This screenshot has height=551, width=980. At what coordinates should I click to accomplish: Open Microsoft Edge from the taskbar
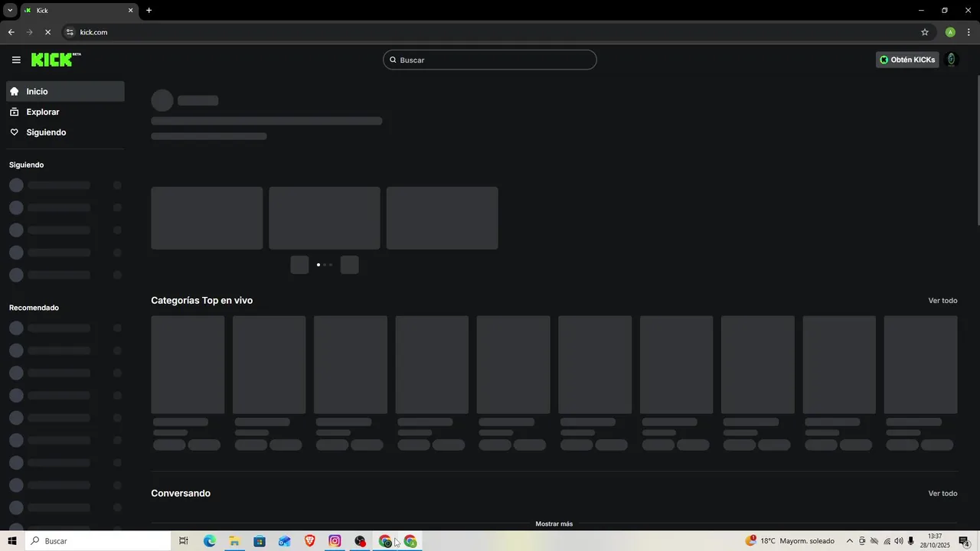pyautogui.click(x=209, y=541)
